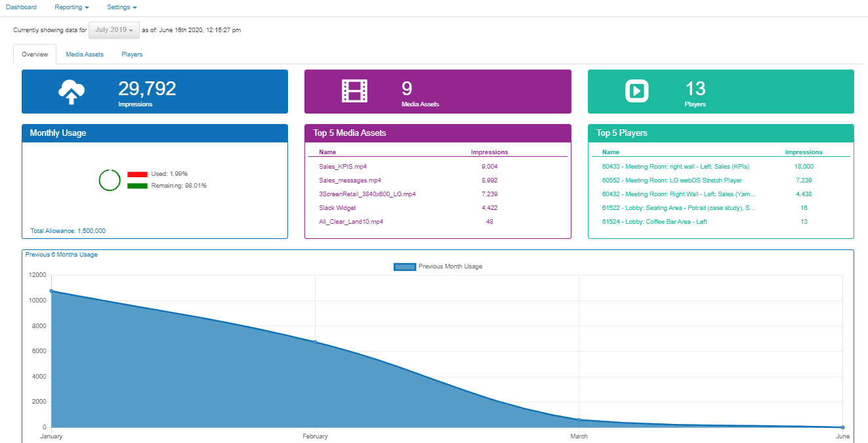Click the cloud upload Impressions icon
Image resolution: width=868 pixels, height=443 pixels.
[x=72, y=92]
